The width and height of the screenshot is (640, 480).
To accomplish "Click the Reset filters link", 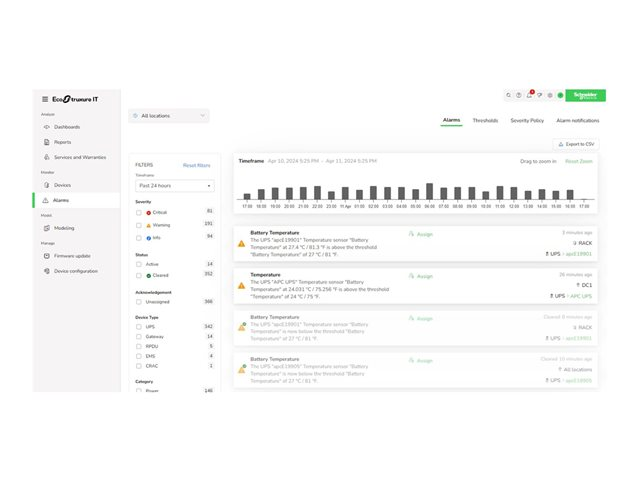I will pos(196,165).
